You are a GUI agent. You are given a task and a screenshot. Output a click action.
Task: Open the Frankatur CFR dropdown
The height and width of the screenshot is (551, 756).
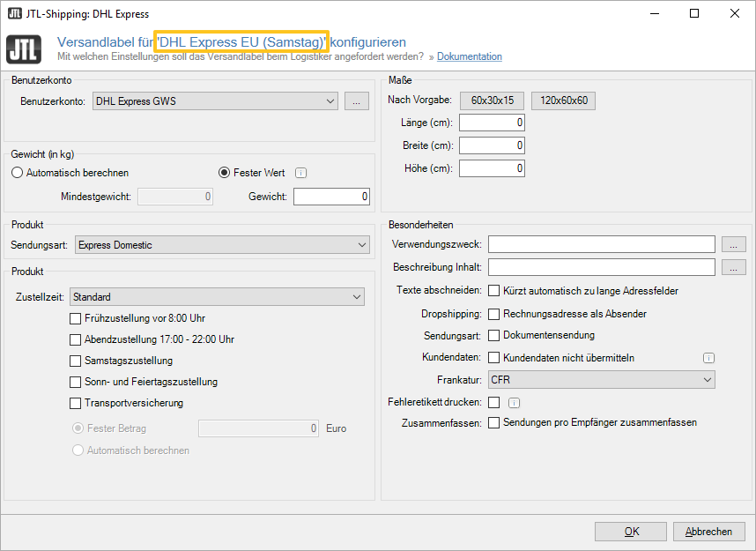click(x=601, y=380)
